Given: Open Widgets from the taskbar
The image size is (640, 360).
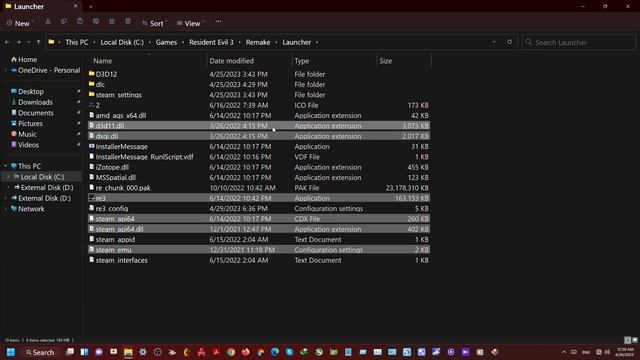Looking at the screenshot, I should (x=84, y=352).
